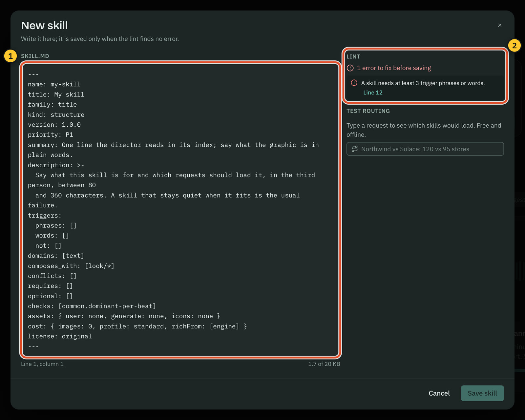Click the 'name: my-skill' line in editor
This screenshot has width=525, height=420.
pos(54,84)
